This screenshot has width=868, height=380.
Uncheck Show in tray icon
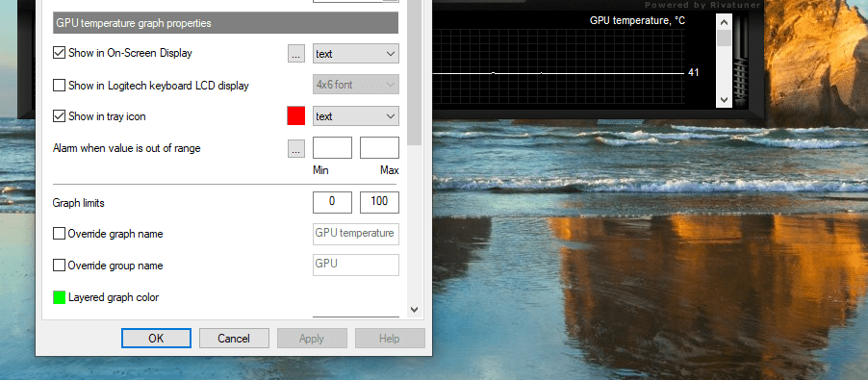tap(59, 116)
